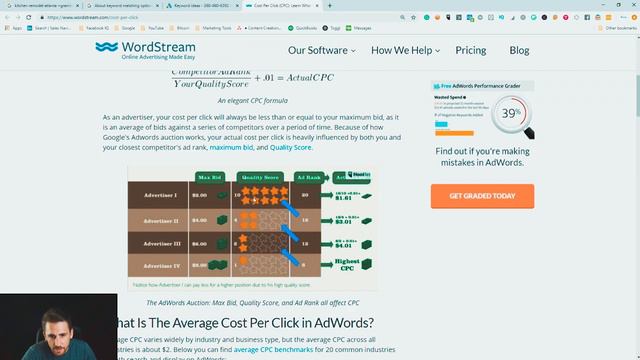Open the orange profile avatar icon

[x=634, y=18]
